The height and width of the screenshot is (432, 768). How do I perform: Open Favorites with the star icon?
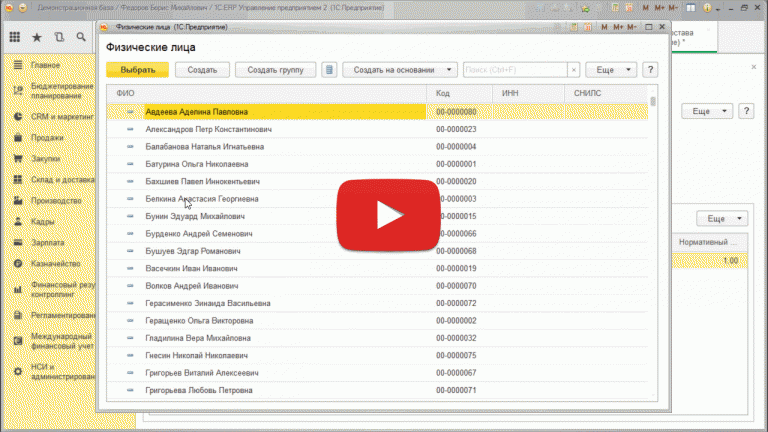click(x=37, y=37)
